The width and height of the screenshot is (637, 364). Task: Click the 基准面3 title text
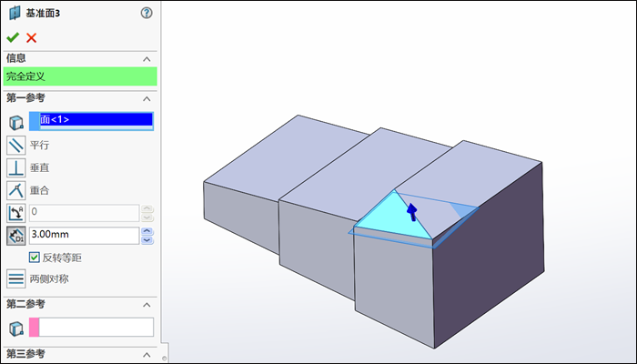[x=43, y=13]
